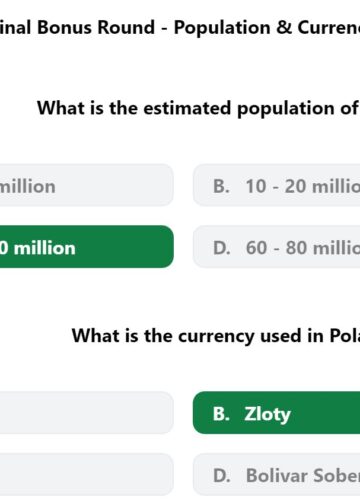Click the number 60 in option D

(256, 248)
